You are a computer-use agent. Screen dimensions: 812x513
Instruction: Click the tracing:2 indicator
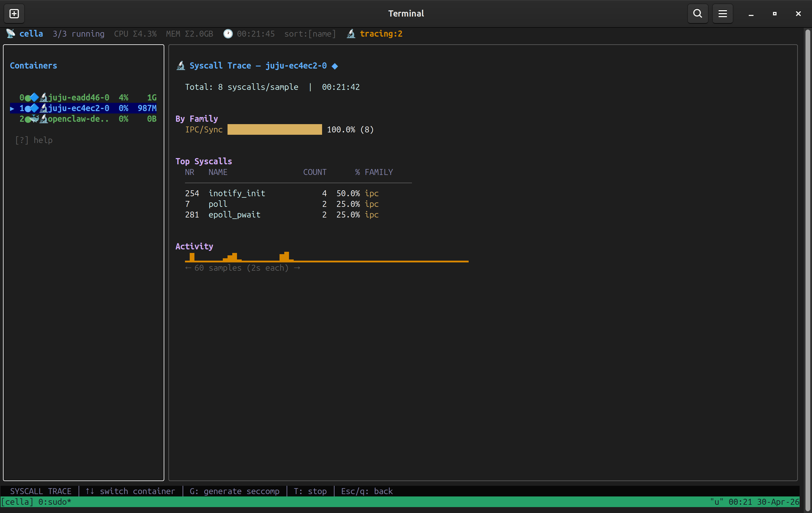pyautogui.click(x=381, y=34)
